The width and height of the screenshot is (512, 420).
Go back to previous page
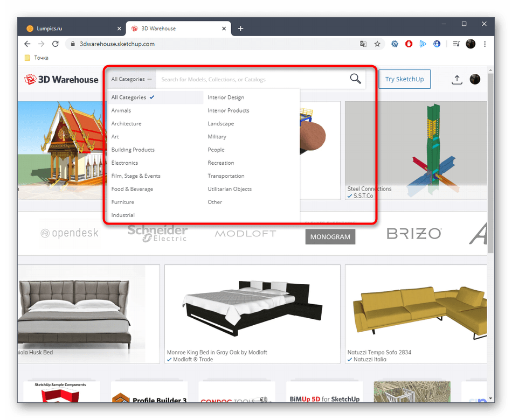tap(27, 44)
